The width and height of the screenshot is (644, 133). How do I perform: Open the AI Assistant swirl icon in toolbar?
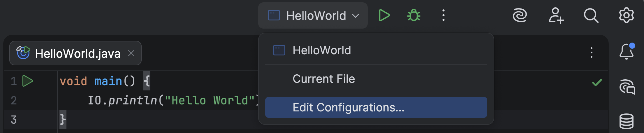click(x=520, y=15)
